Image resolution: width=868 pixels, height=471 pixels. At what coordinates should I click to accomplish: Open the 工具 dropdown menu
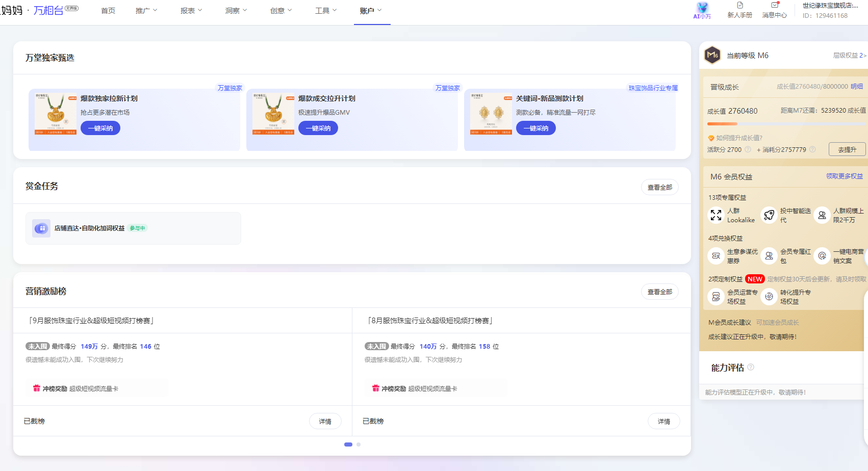coord(326,11)
